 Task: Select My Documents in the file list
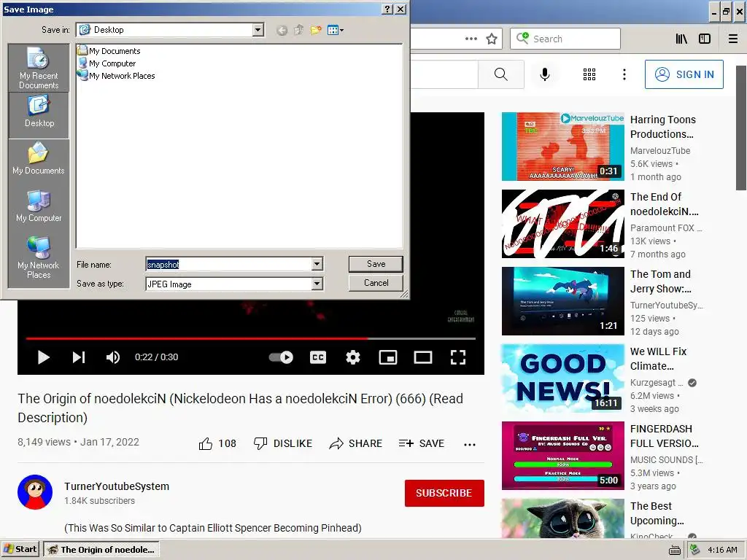(x=109, y=51)
